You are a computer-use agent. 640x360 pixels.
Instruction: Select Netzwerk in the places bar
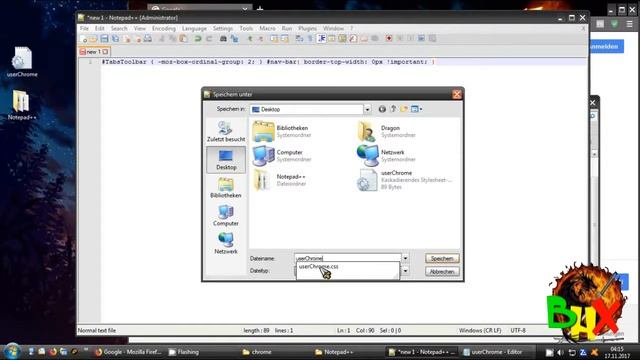coord(226,244)
